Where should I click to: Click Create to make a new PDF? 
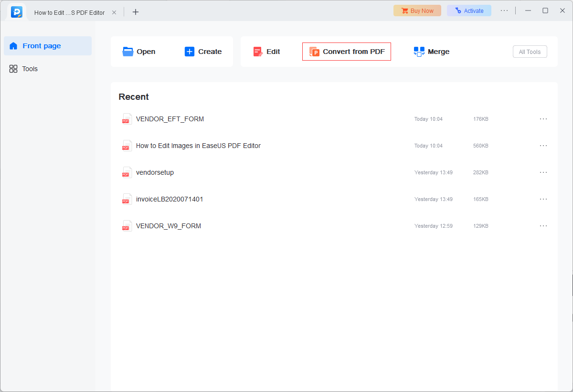tap(203, 52)
